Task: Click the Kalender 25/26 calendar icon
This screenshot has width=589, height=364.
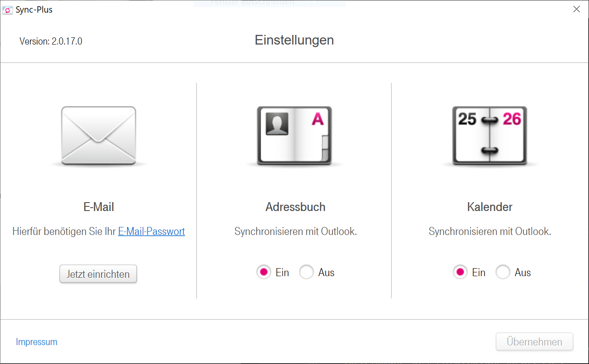Action: [489, 135]
